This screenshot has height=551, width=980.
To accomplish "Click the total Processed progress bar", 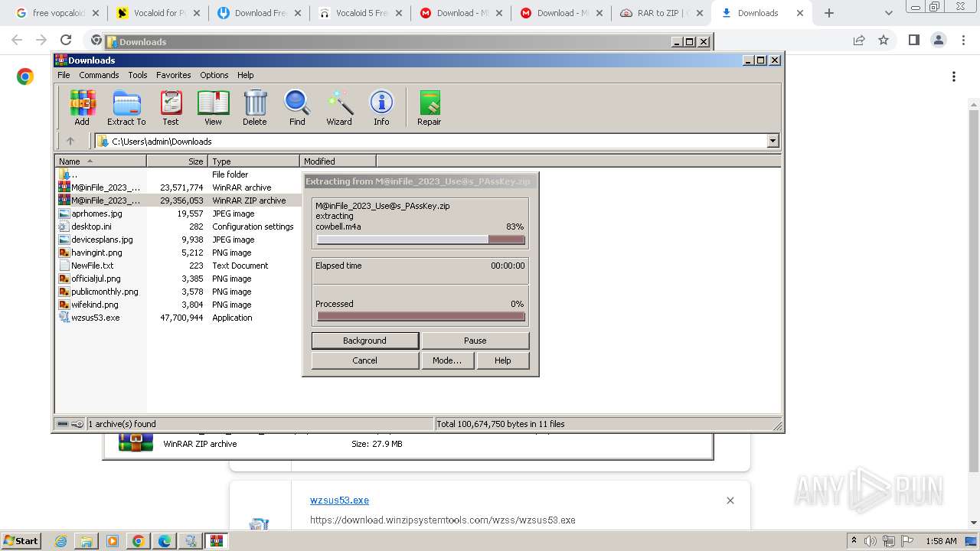I will tap(420, 316).
